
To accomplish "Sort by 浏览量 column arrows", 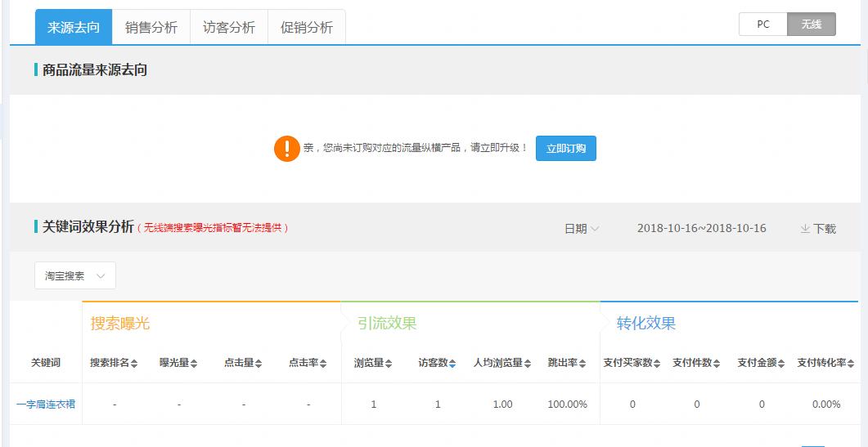I will 389,364.
